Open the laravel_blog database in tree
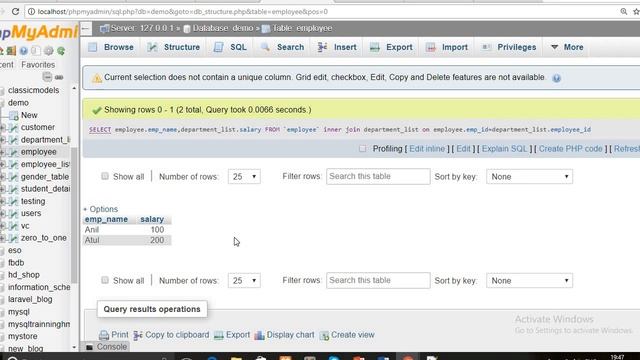This screenshot has height=360, width=640. pos(30,300)
